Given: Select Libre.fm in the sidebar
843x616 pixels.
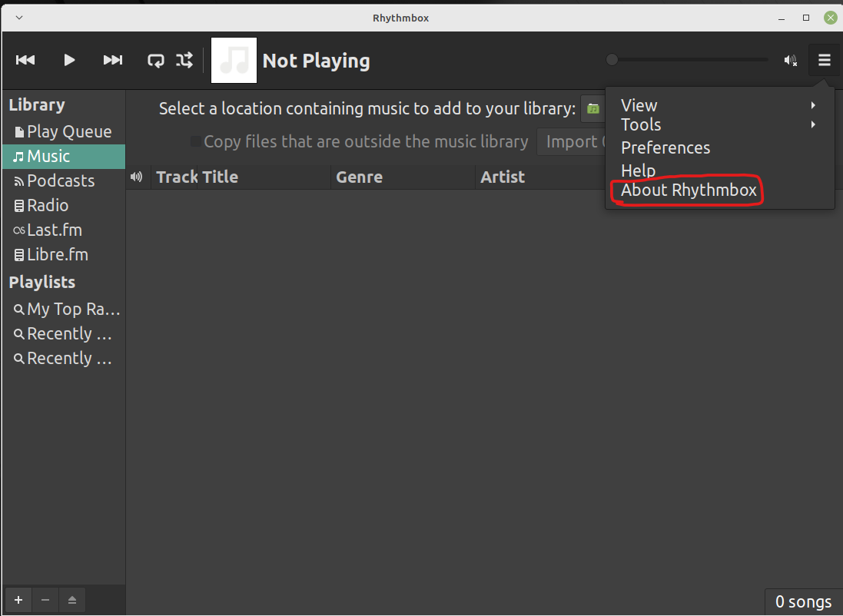Looking at the screenshot, I should click(x=64, y=255).
